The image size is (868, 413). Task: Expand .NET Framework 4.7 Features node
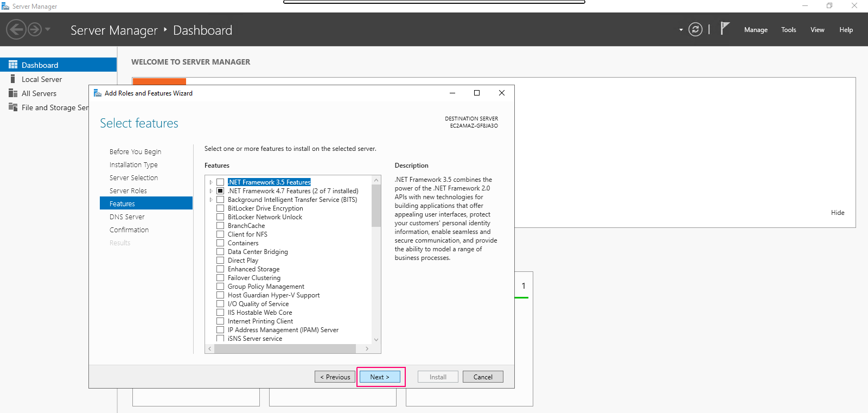pos(211,191)
